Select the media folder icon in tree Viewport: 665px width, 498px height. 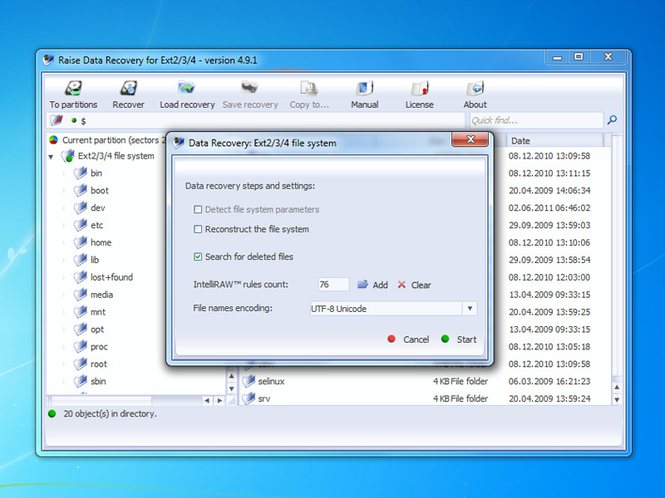tap(80, 294)
